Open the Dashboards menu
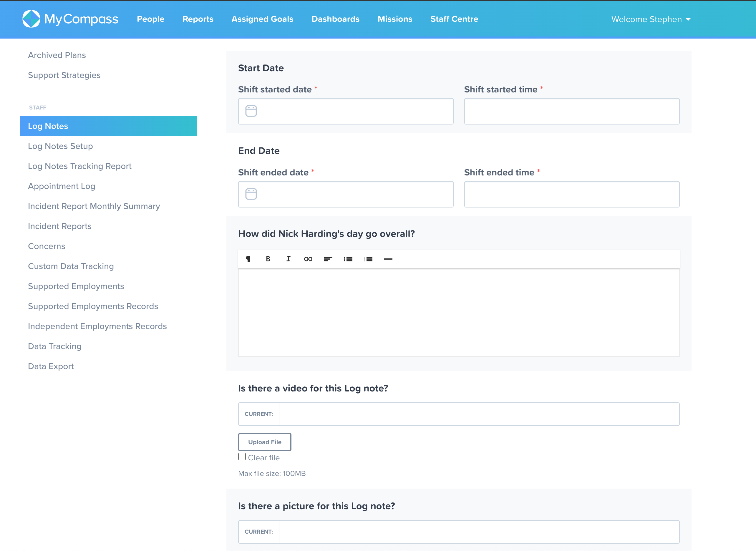This screenshot has width=756, height=551. (335, 19)
